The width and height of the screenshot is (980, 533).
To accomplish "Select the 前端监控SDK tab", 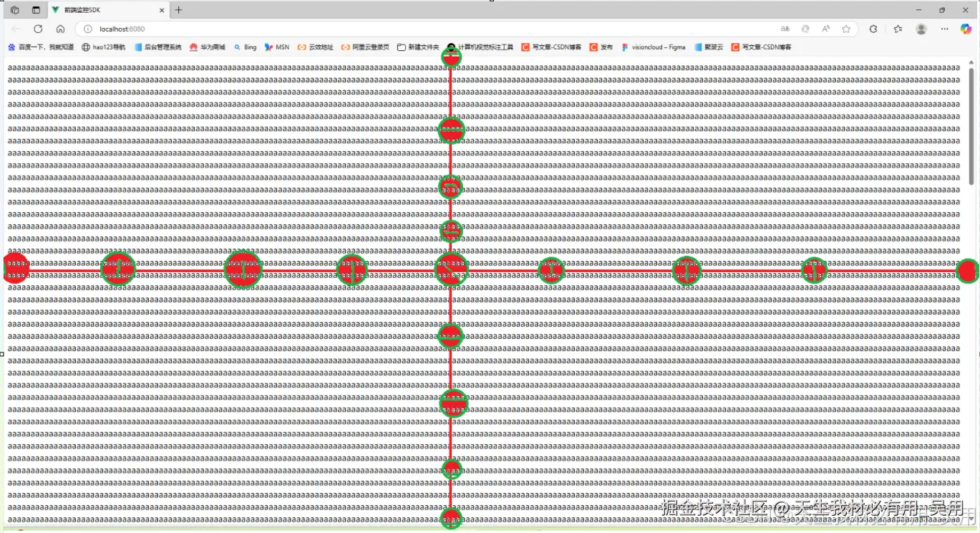I will (108, 10).
